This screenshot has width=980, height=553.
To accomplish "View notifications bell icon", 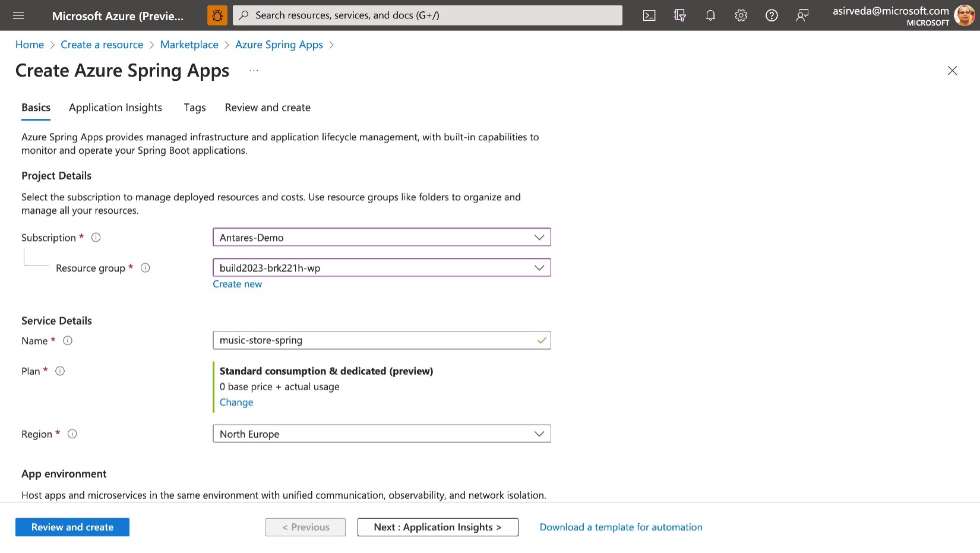I will pos(710,15).
